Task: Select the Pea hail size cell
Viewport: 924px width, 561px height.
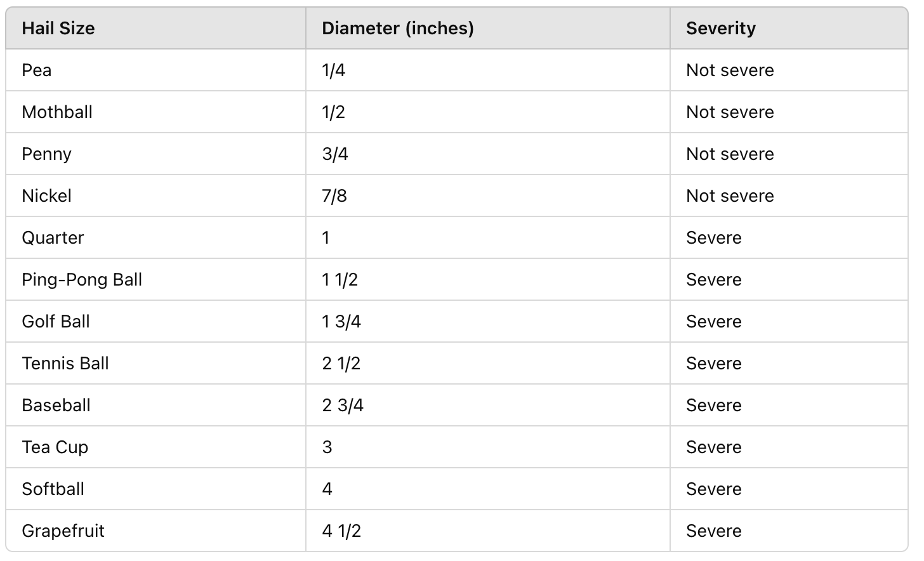Action: click(155, 70)
